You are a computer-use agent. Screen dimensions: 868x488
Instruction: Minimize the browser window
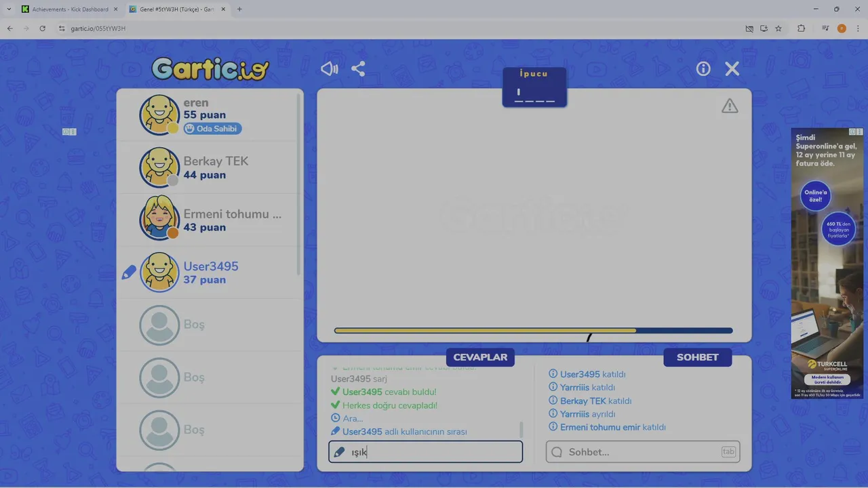tap(815, 9)
